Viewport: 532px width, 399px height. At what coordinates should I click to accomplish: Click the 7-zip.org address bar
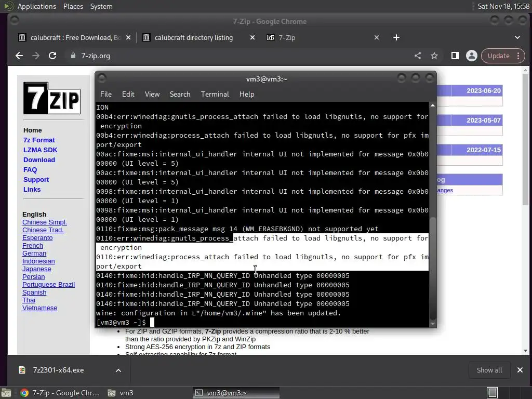pyautogui.click(x=237, y=56)
